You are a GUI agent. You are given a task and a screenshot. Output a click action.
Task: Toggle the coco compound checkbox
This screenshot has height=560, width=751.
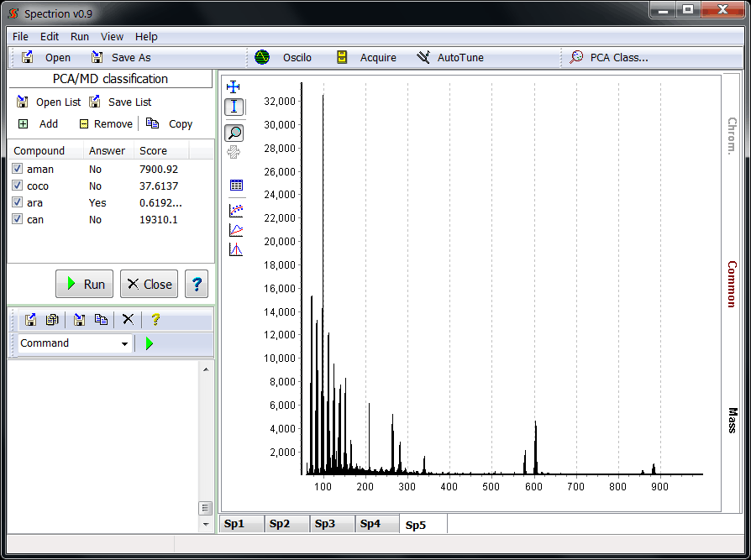click(18, 186)
